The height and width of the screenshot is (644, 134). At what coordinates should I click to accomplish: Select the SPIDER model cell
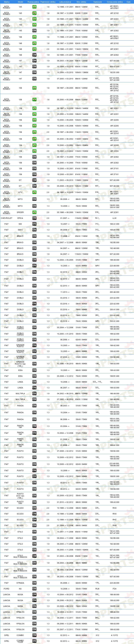[20, 212]
